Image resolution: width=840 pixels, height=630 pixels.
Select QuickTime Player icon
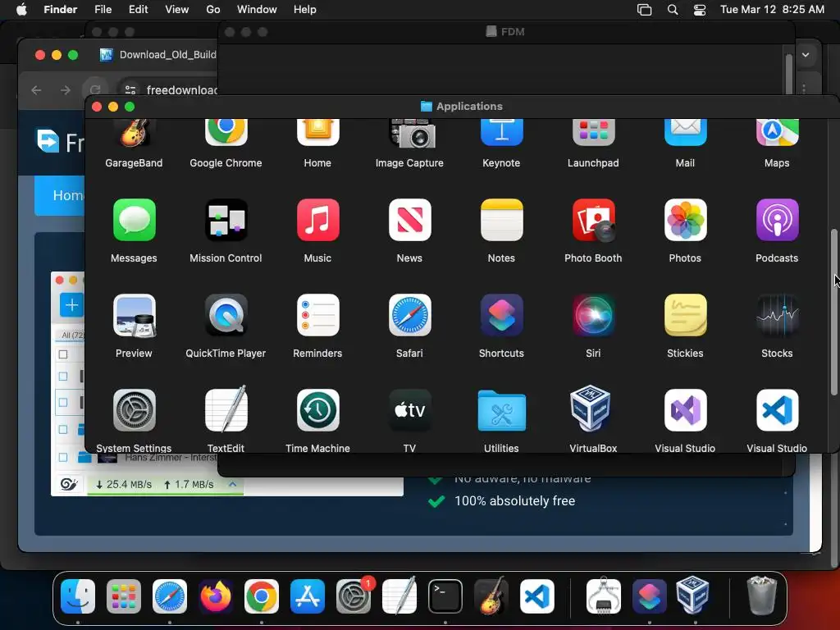[226, 316]
